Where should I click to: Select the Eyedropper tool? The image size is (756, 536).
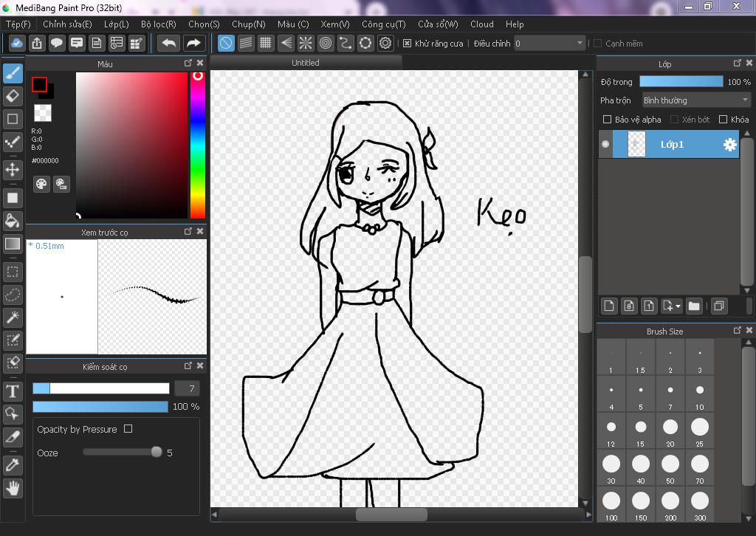(x=13, y=465)
